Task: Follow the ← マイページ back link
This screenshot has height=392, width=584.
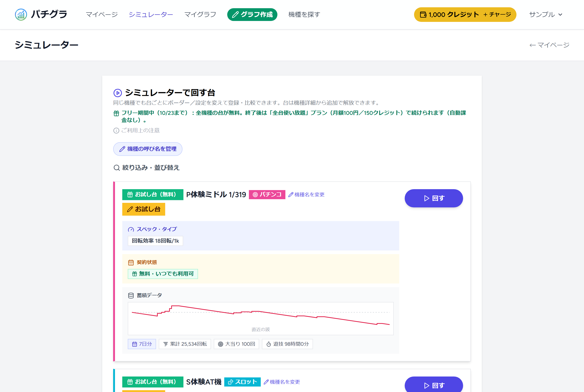Action: click(x=549, y=45)
